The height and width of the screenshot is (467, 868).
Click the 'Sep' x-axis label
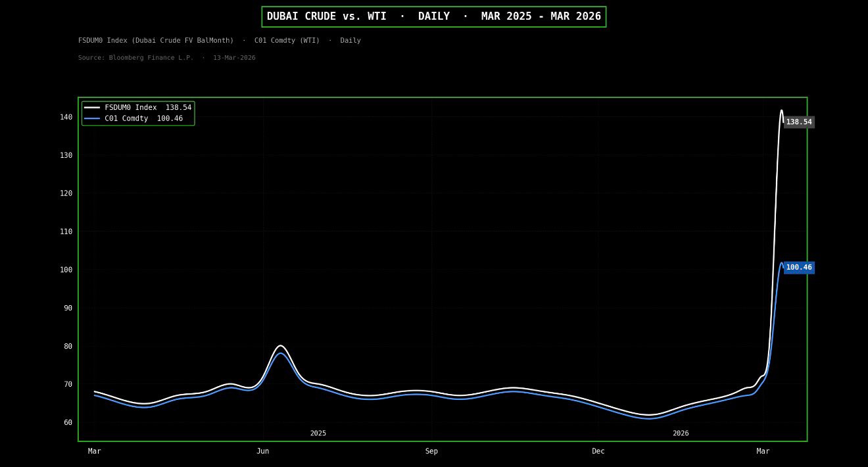tap(431, 451)
